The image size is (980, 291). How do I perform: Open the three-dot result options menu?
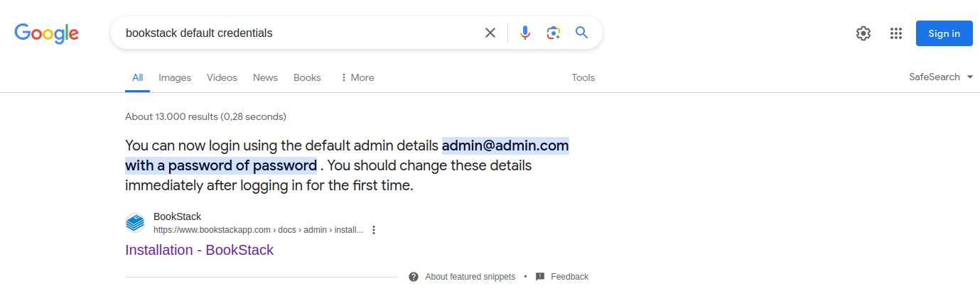pyautogui.click(x=374, y=230)
